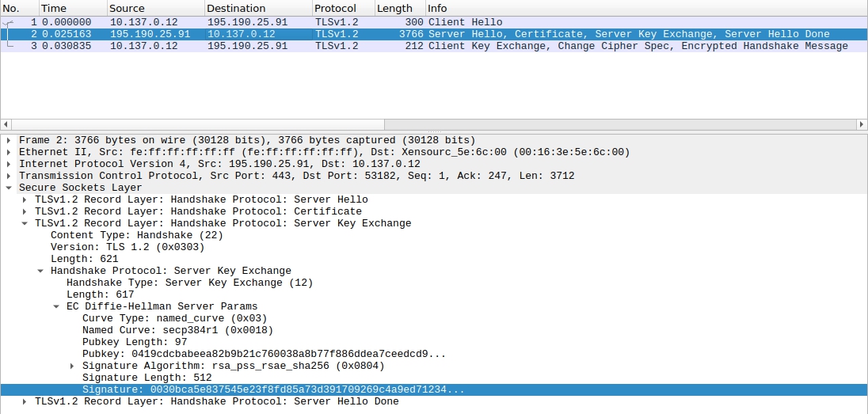Screen dimensions: 868x414
Task: Click the pane divider grip handle
Action: tap(434, 131)
